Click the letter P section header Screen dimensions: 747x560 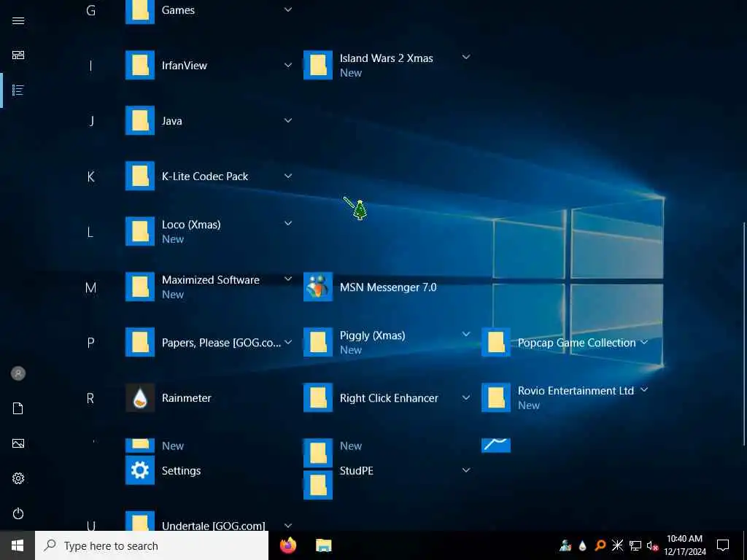point(90,343)
